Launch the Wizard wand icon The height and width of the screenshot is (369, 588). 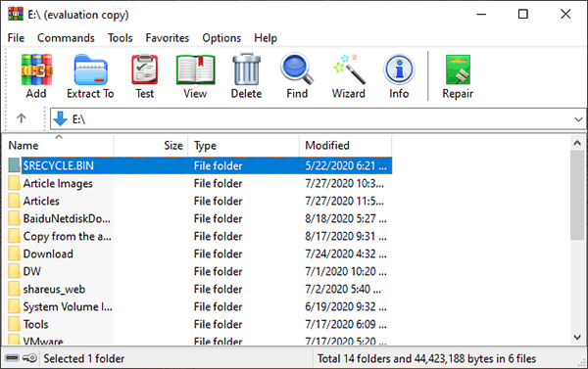pos(349,69)
